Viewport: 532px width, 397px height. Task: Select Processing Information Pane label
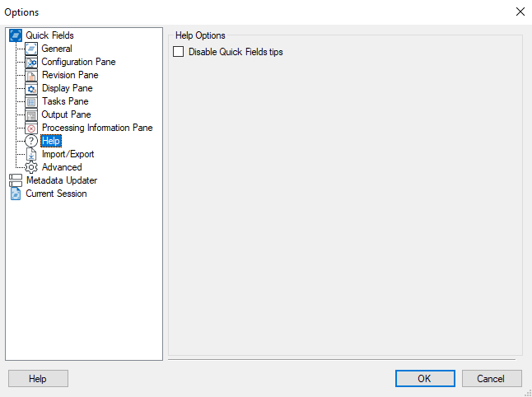click(97, 128)
